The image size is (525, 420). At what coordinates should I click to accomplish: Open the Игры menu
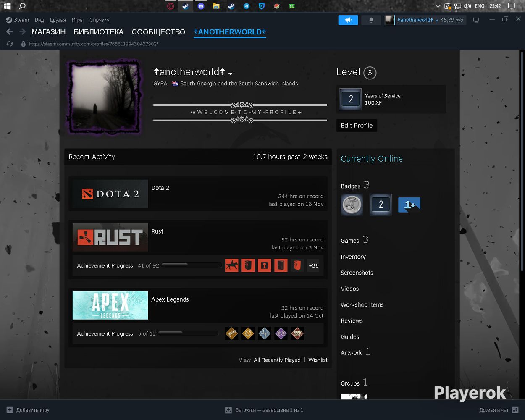(78, 20)
